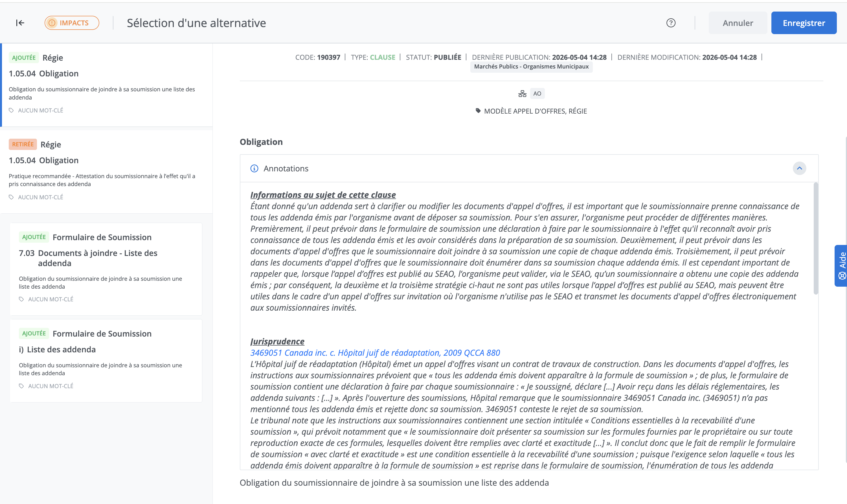Click the Marchés Publics - Organismes Municipaux tag
The image size is (847, 504).
[x=531, y=67]
